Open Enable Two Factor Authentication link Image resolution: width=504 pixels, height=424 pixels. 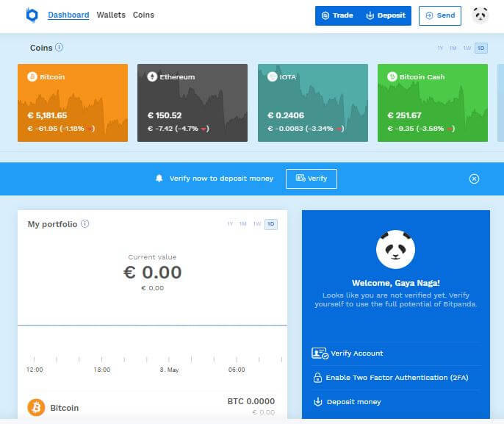(x=397, y=378)
